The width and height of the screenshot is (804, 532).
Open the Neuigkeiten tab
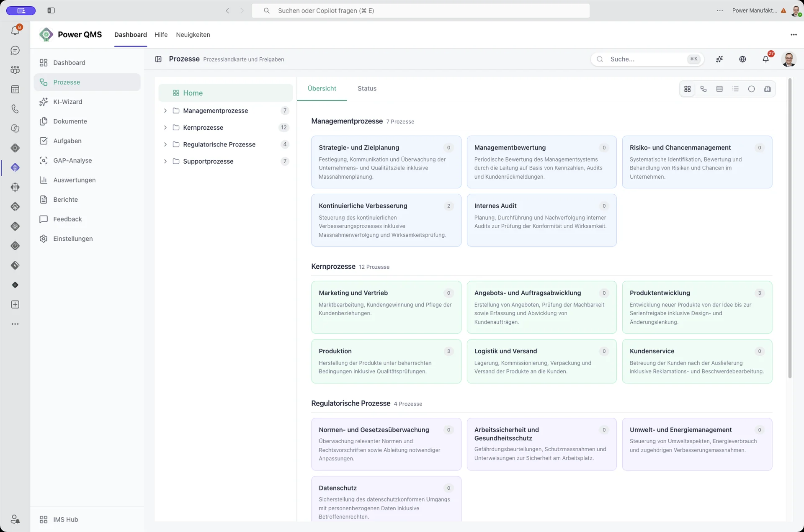(x=193, y=35)
